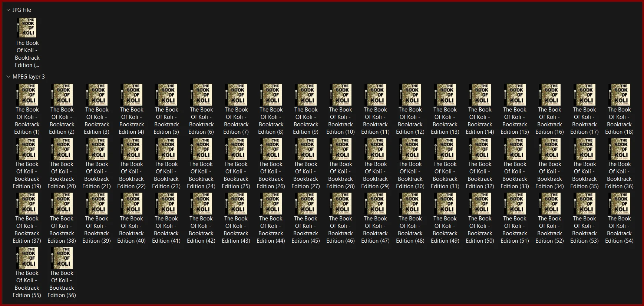Click file name label Booktrack Edition (38)

(62, 230)
